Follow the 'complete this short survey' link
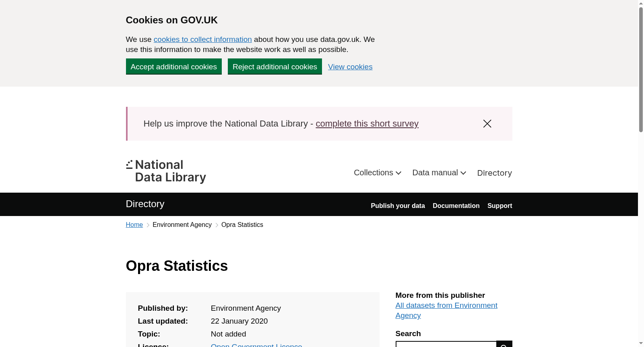The width and height of the screenshot is (644, 347). click(367, 124)
